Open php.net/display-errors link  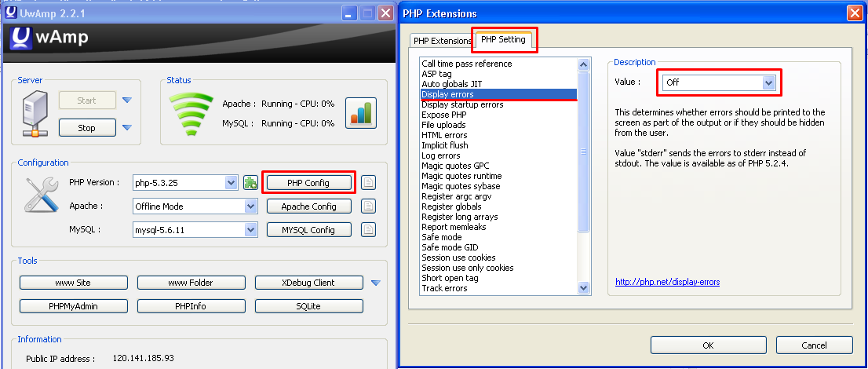pyautogui.click(x=668, y=282)
